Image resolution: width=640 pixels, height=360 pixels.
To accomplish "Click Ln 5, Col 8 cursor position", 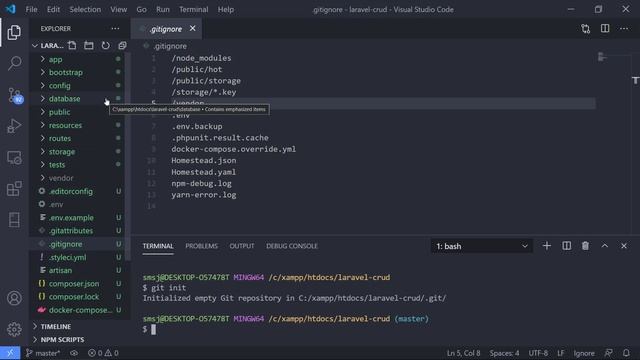I will tap(463, 353).
